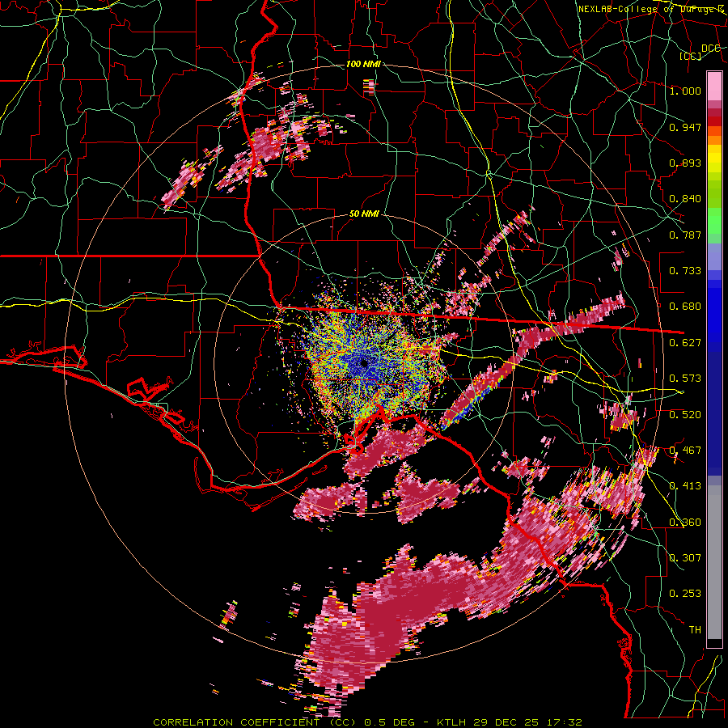Select the 0.573 color scale label

685,379
